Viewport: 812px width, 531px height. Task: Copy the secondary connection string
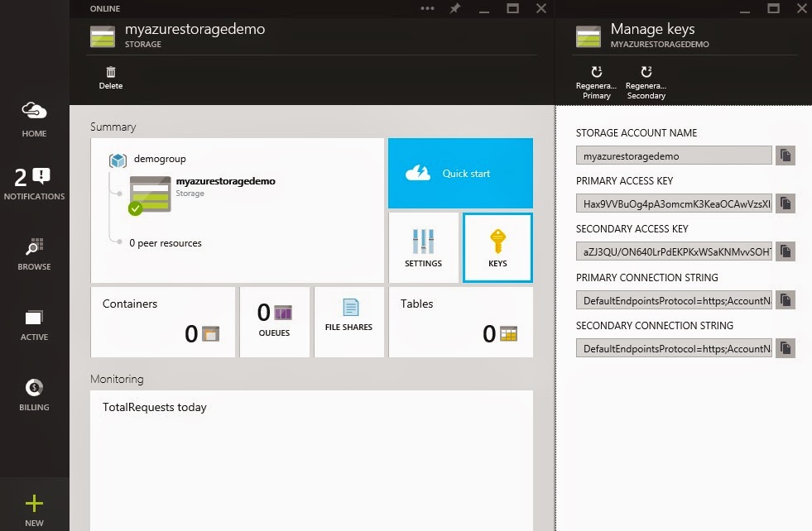pos(785,348)
